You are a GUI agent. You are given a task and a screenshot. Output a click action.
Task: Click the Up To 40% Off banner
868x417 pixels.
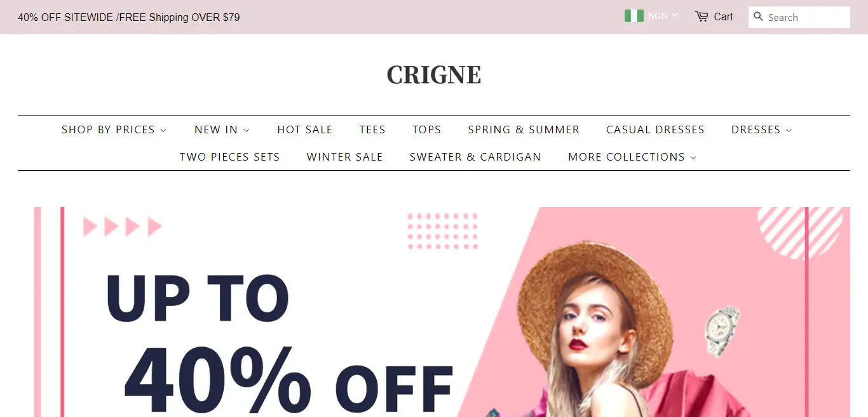(x=442, y=312)
